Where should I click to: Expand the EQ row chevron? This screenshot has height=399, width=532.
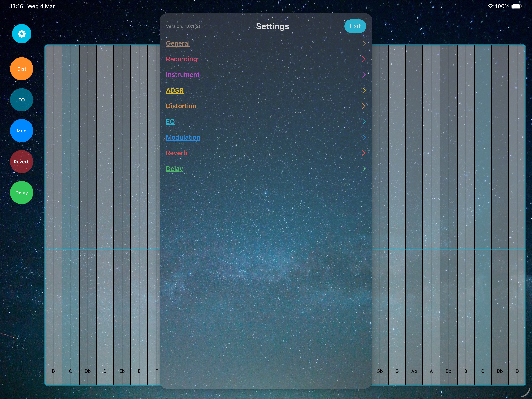pos(364,122)
